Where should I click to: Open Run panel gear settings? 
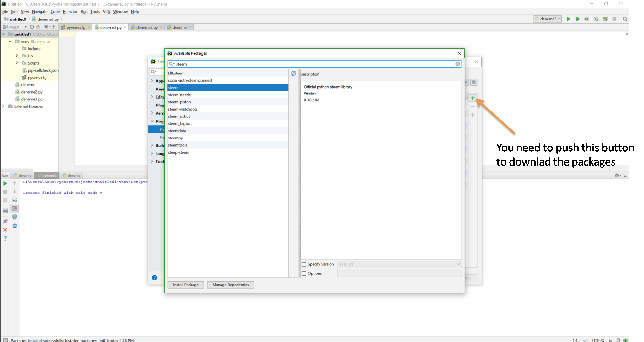(x=617, y=176)
